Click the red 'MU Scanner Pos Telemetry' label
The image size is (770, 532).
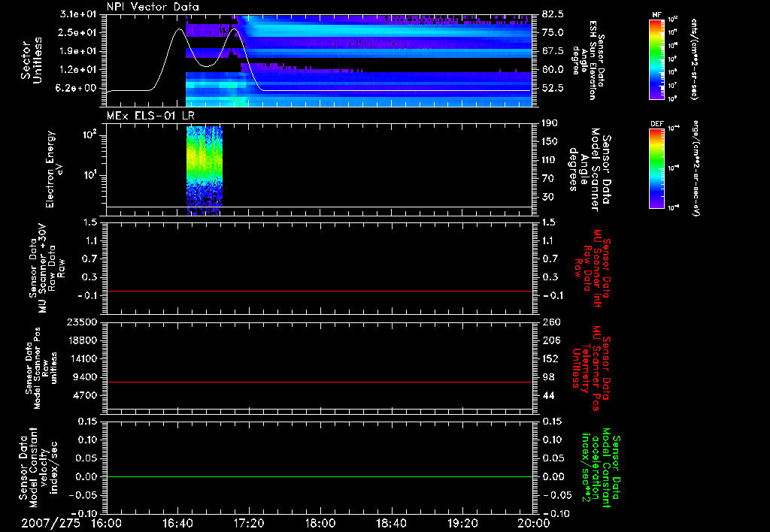[x=591, y=368]
